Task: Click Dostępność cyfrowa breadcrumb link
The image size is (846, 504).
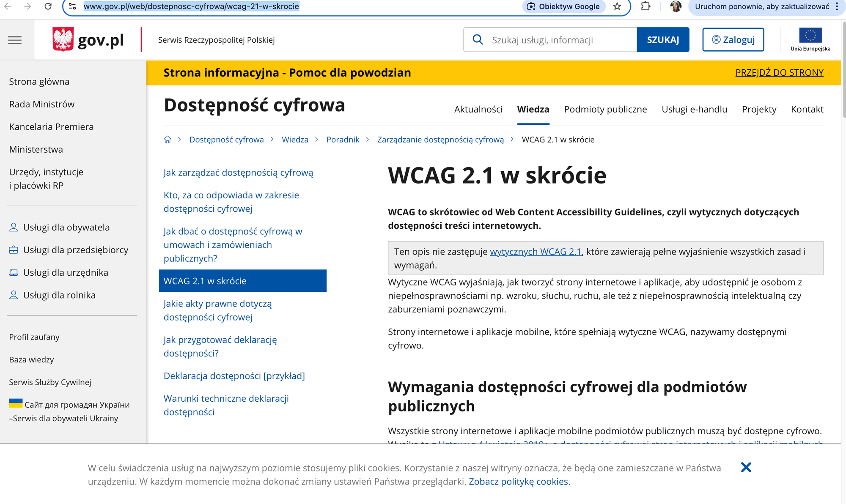Action: coord(226,140)
